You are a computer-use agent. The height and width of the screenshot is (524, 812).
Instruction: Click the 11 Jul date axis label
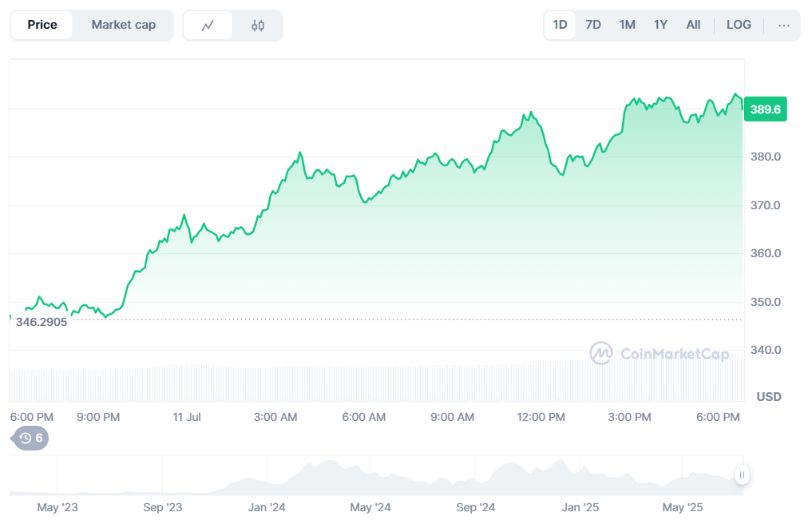point(188,417)
